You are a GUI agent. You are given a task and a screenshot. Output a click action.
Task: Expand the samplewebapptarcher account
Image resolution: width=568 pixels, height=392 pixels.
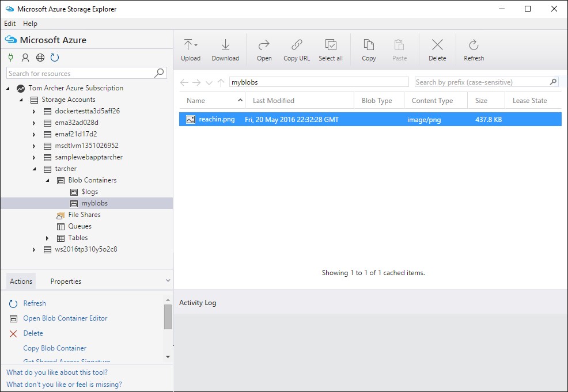tap(33, 158)
